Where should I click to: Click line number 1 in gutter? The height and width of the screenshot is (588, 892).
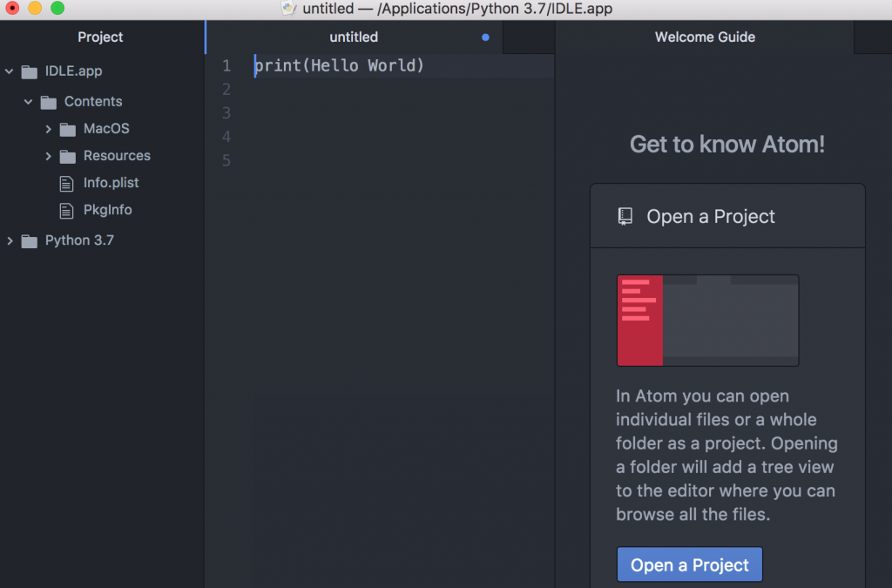[x=226, y=66]
